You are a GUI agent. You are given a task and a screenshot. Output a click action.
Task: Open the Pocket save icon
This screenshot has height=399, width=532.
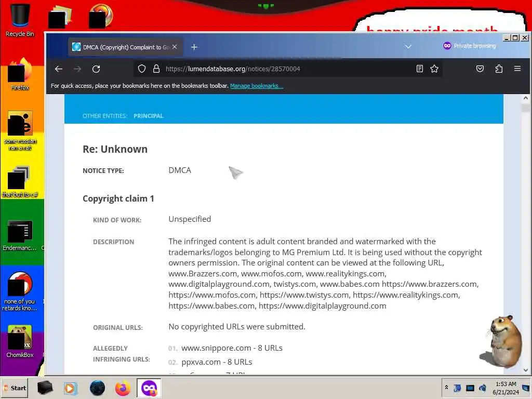tap(480, 69)
